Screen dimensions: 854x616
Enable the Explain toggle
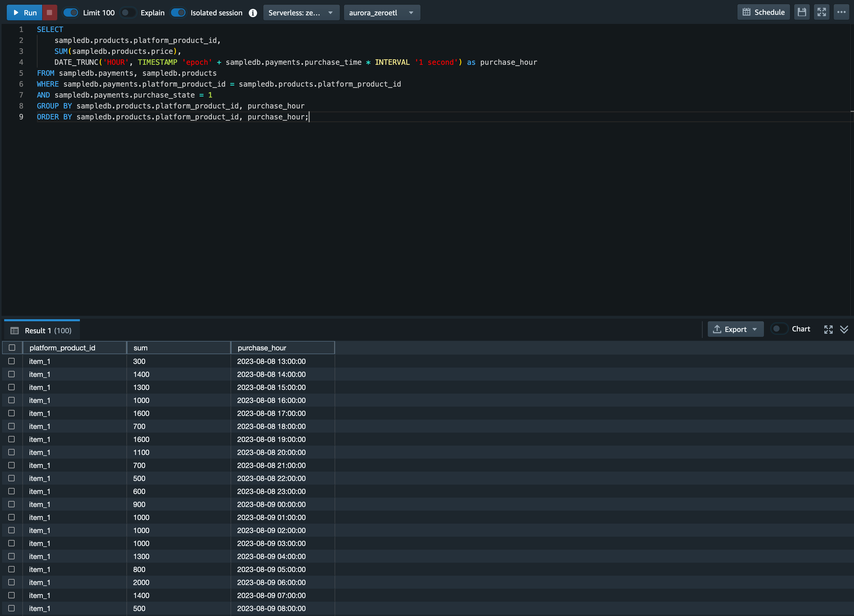point(128,13)
